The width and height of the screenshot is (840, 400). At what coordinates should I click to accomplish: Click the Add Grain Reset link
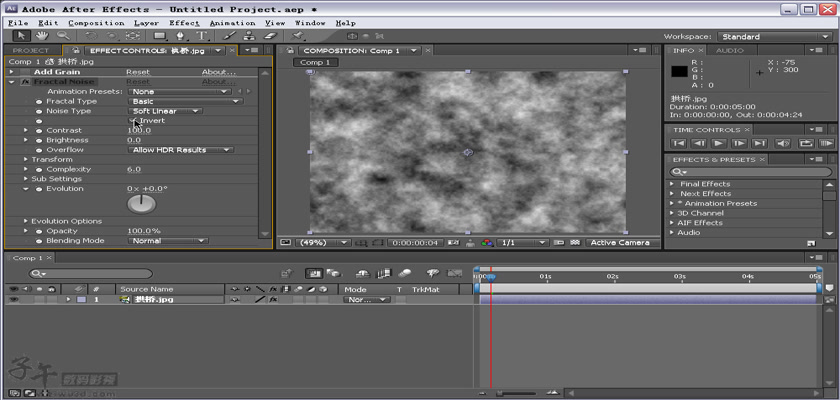click(x=138, y=72)
